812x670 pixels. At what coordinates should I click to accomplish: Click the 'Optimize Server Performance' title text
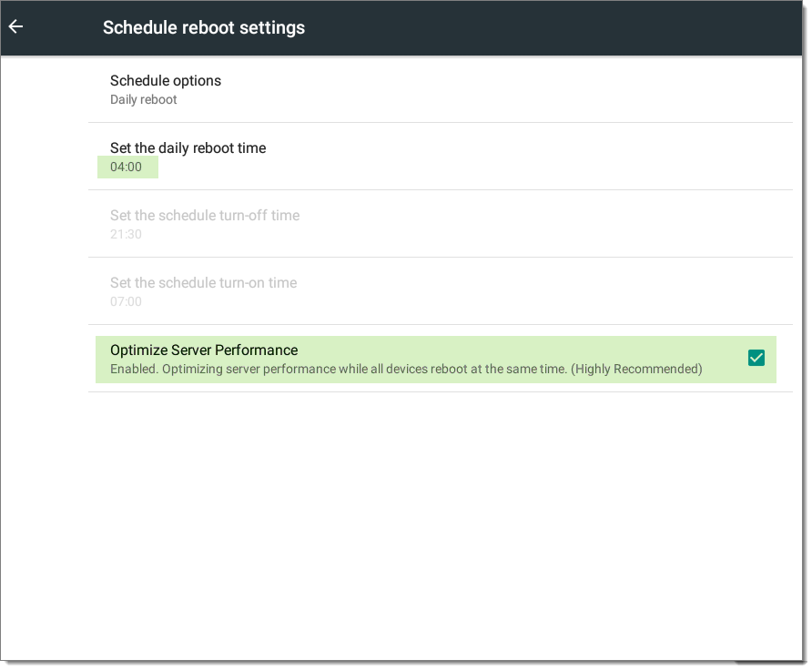click(204, 350)
